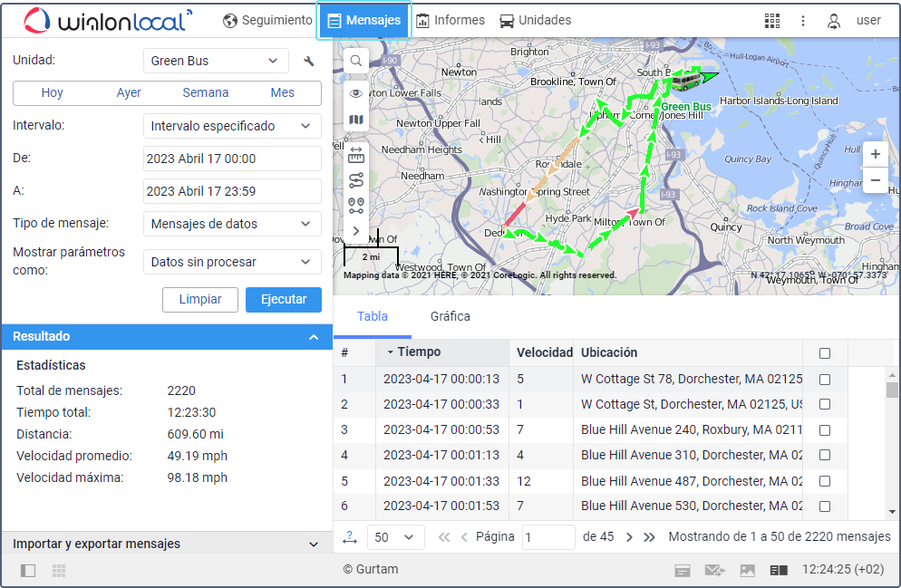Screen dimensions: 901x588
Task: Go to the next page of messages
Action: [629, 537]
